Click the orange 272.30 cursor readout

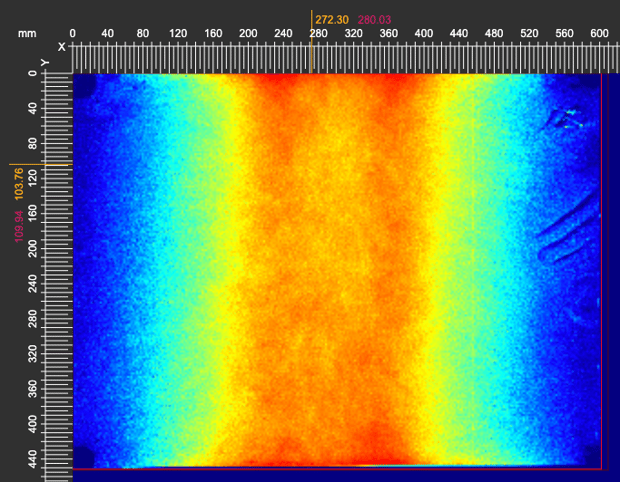pos(331,19)
